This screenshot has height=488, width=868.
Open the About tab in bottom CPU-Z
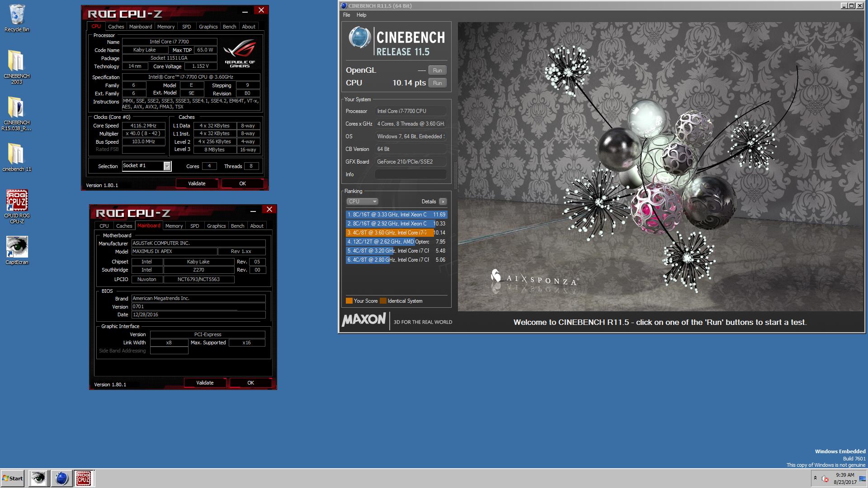tap(257, 226)
